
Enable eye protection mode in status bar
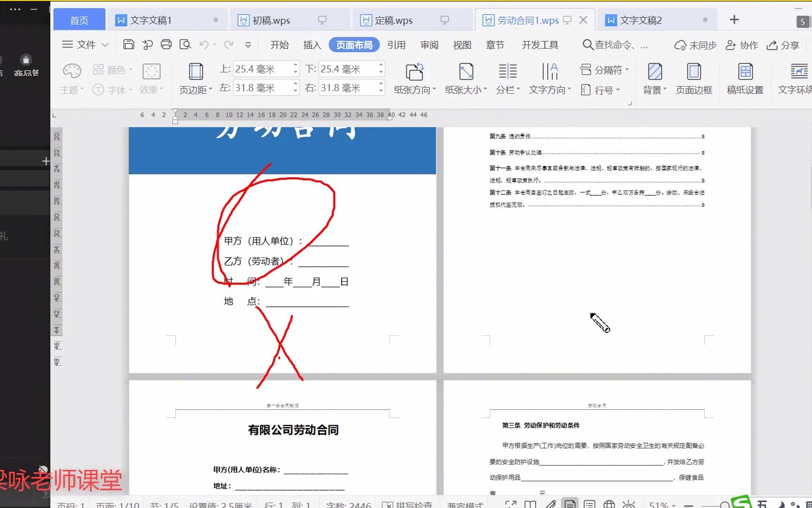point(628,504)
